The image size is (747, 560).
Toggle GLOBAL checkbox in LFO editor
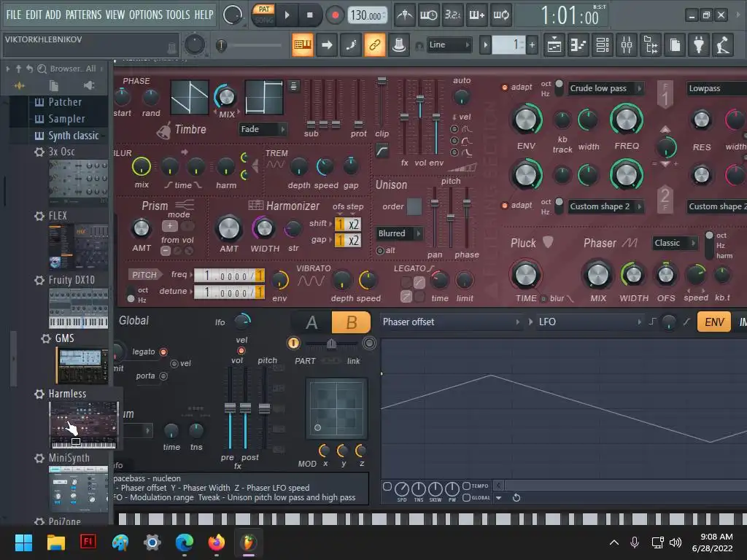[466, 497]
